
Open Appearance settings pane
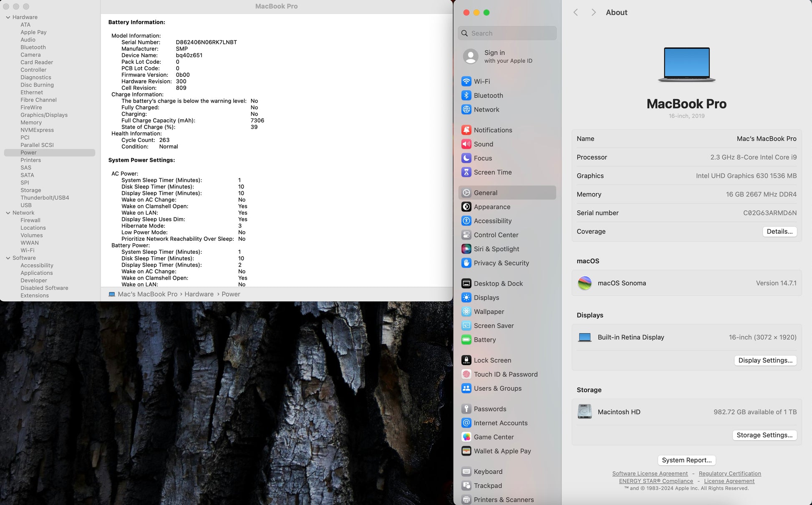point(492,207)
